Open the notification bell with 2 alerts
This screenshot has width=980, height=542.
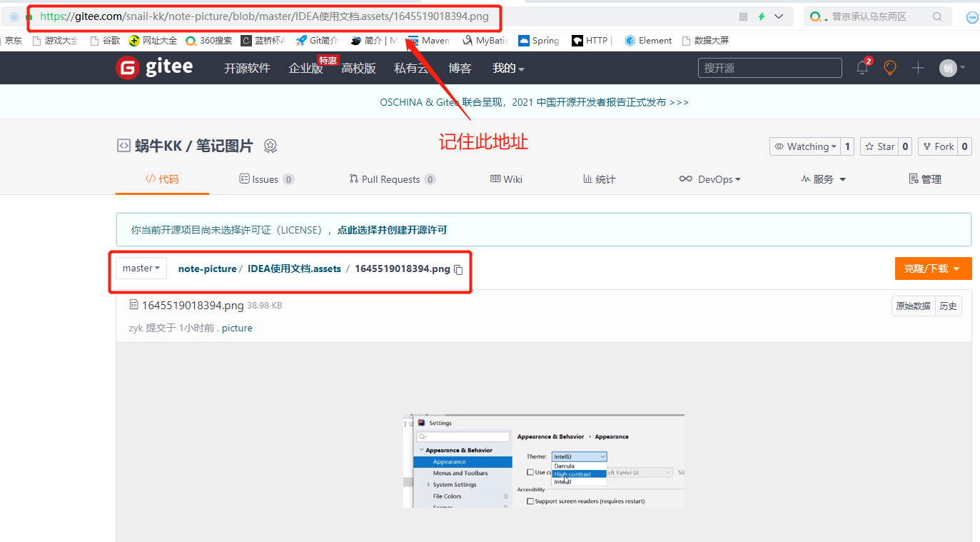coord(863,67)
